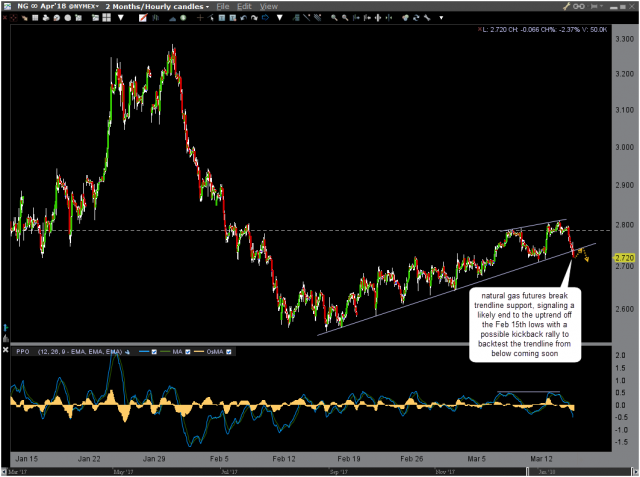This screenshot has width=640, height=477.
Task: Click the bar chart studies icon
Action: 155,18
